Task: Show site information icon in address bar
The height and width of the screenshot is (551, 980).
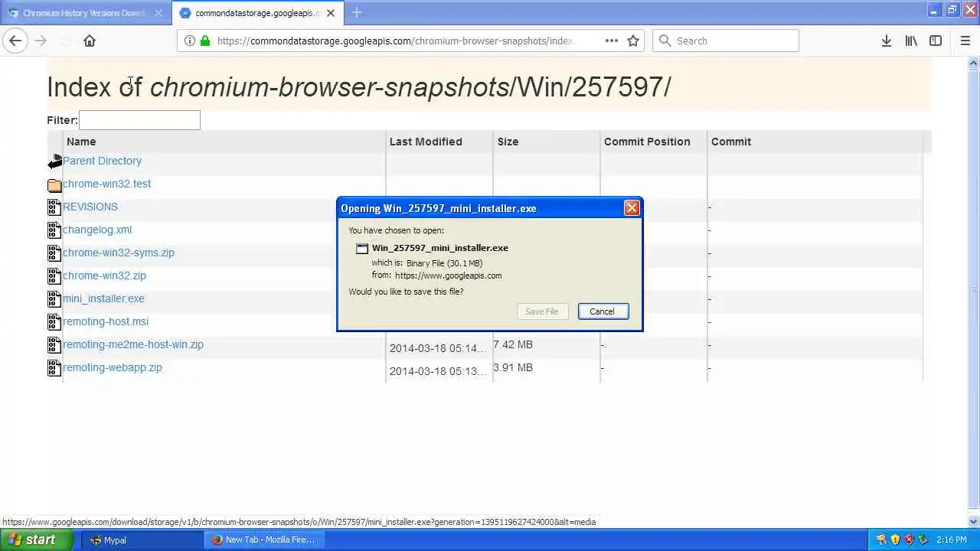Action: pos(189,41)
